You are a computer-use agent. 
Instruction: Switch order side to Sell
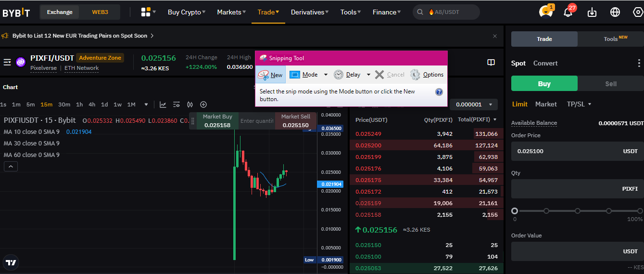tap(610, 84)
